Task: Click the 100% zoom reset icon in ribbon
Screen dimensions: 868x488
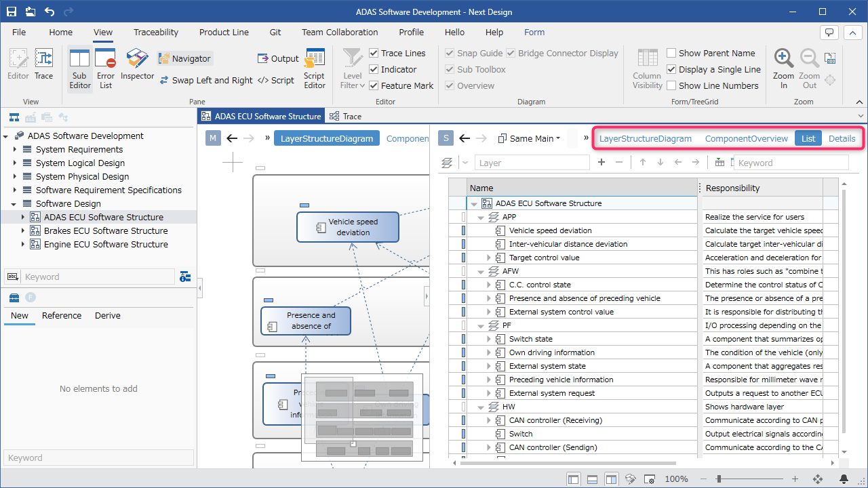Action: tap(829, 59)
